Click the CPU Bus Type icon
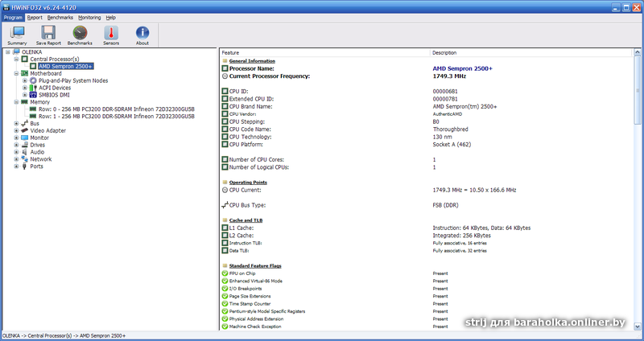 225,205
